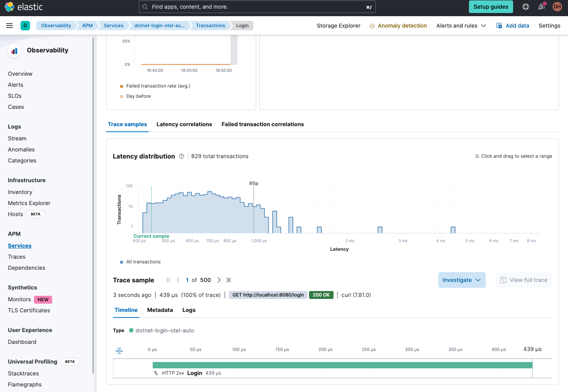The image size is (568, 392).
Task: Jump to the first trace sample
Action: pyautogui.click(x=169, y=280)
